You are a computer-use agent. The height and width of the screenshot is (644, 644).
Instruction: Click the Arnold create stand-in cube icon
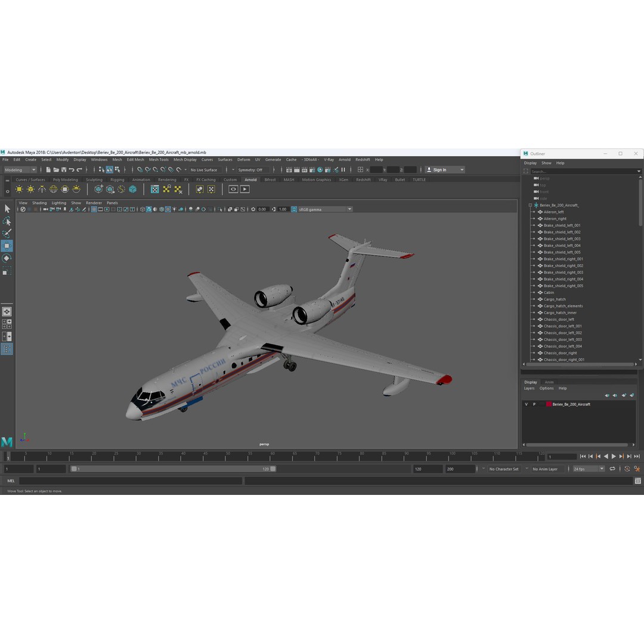(98, 190)
